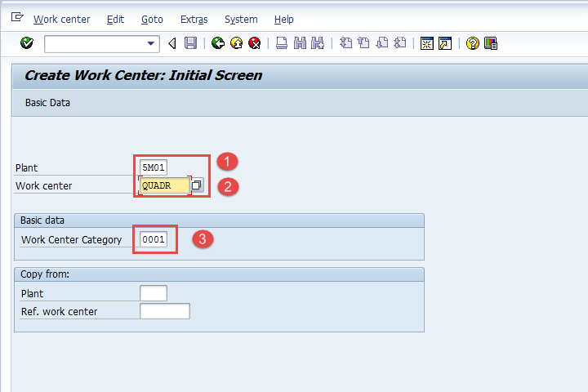Open search help next to Work center field
The image size is (588, 392).
pos(198,185)
